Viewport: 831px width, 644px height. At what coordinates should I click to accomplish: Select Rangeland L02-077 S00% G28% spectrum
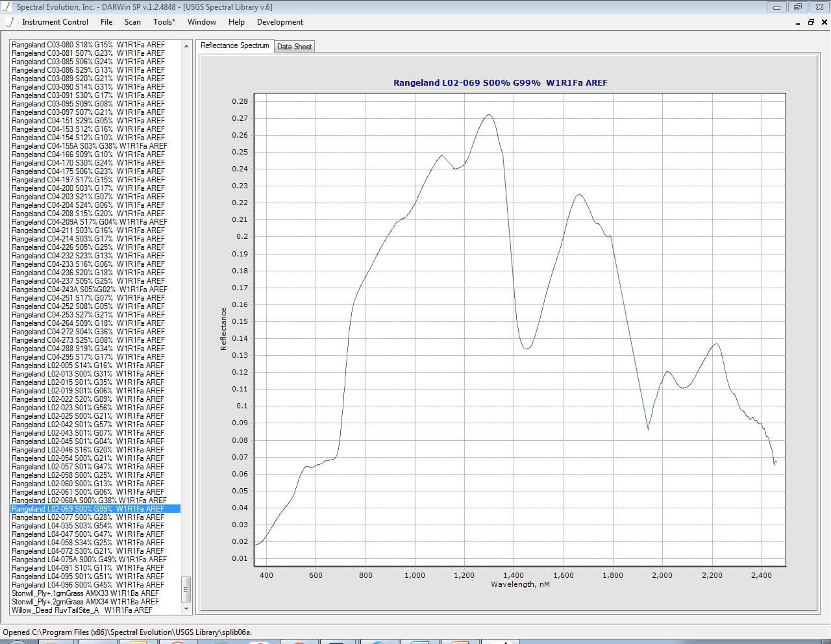tap(88, 517)
